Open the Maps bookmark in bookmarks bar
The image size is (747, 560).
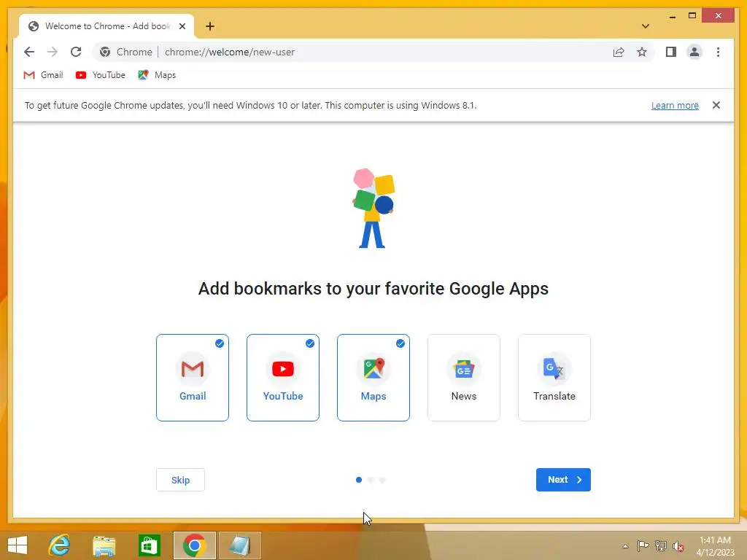[x=158, y=75]
